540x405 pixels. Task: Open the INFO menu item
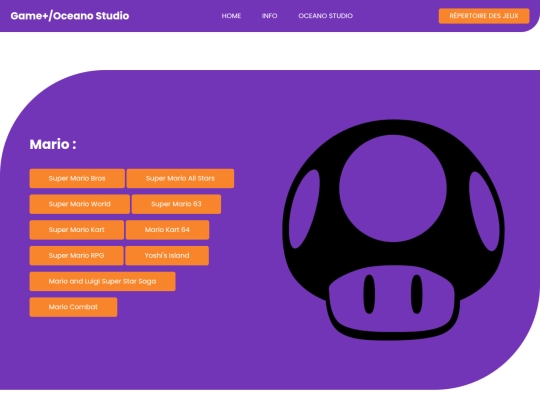click(x=269, y=16)
